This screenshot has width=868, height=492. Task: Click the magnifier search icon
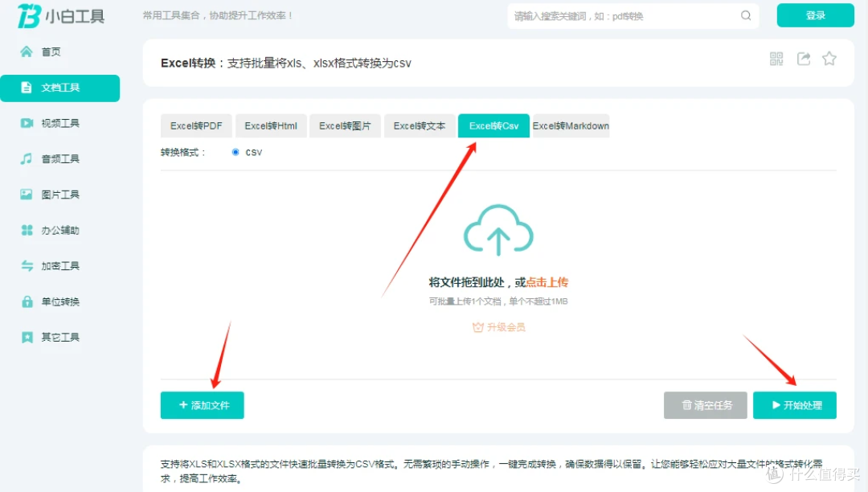746,15
